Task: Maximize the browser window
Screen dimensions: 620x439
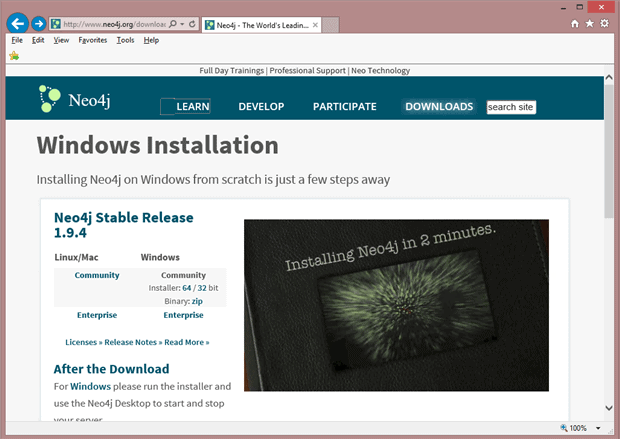Action: pyautogui.click(x=580, y=7)
